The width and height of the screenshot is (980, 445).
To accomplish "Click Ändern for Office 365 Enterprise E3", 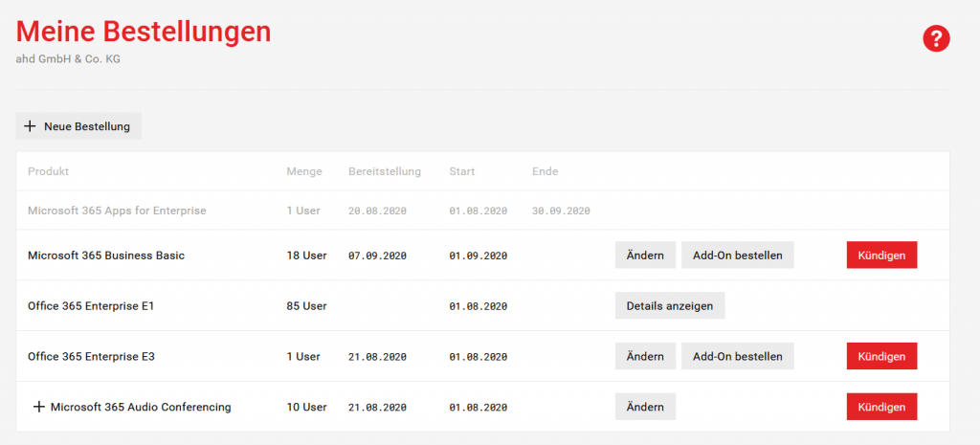I will point(645,356).
